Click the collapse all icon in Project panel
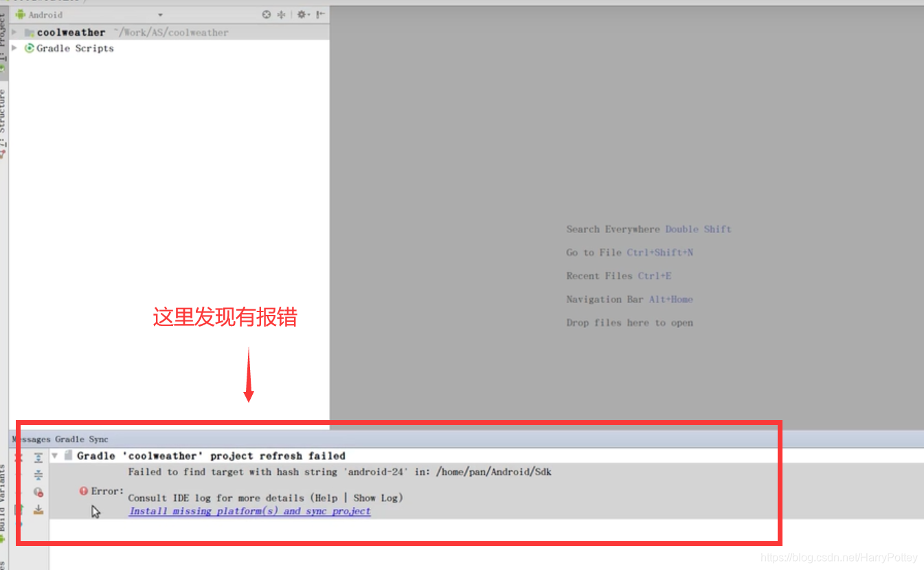 pos(281,14)
